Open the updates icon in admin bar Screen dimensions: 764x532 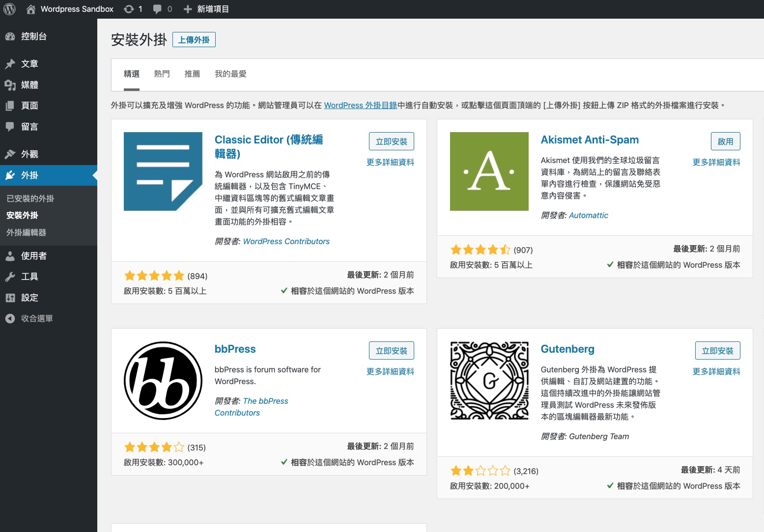tap(129, 9)
